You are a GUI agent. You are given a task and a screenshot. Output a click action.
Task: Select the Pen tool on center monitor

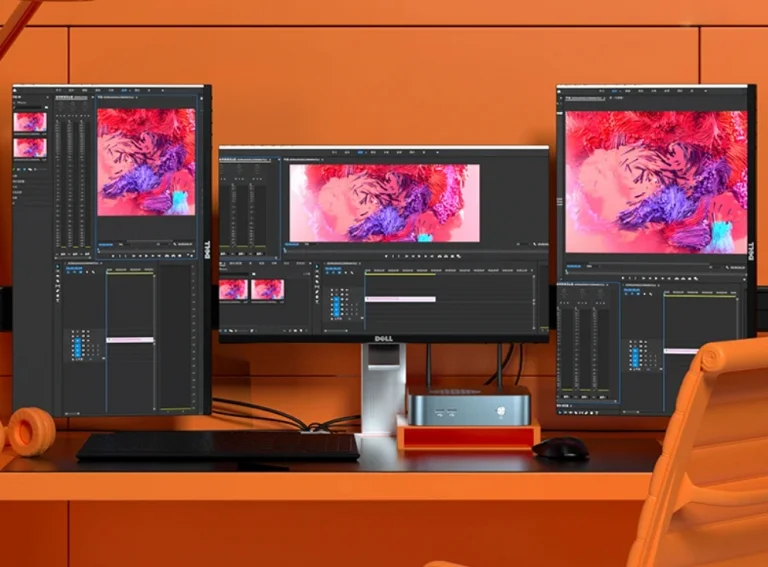(x=317, y=292)
